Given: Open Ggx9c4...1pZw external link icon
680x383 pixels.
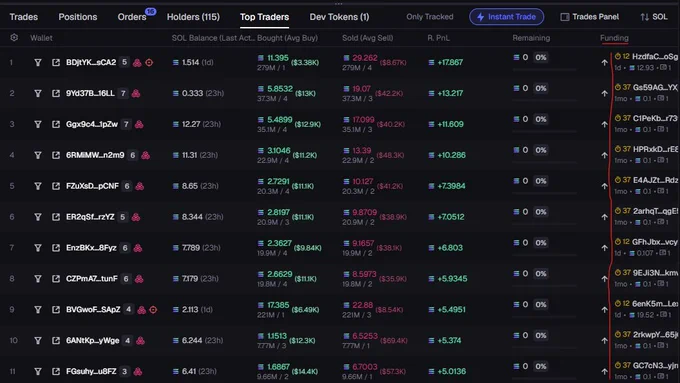Looking at the screenshot, I should pos(56,124).
